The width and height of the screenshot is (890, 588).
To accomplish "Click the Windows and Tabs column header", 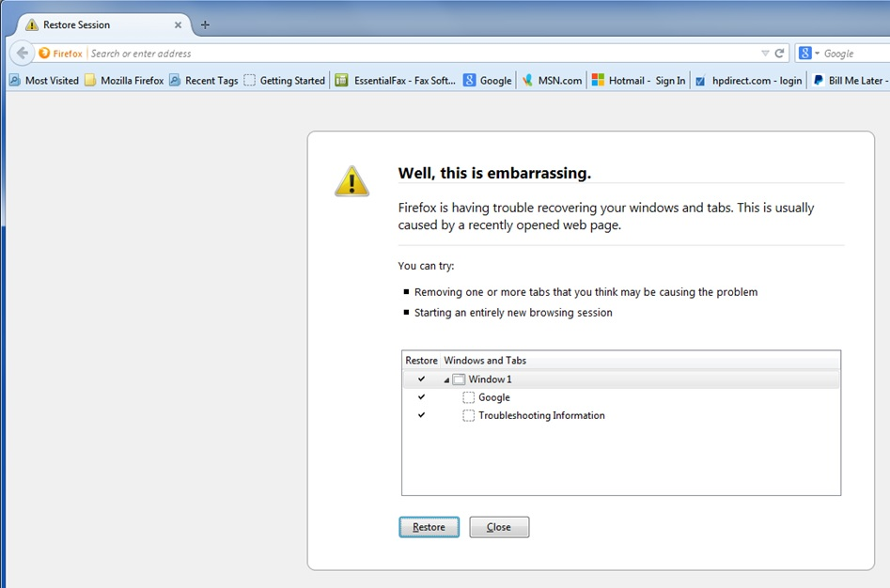I will 640,361.
